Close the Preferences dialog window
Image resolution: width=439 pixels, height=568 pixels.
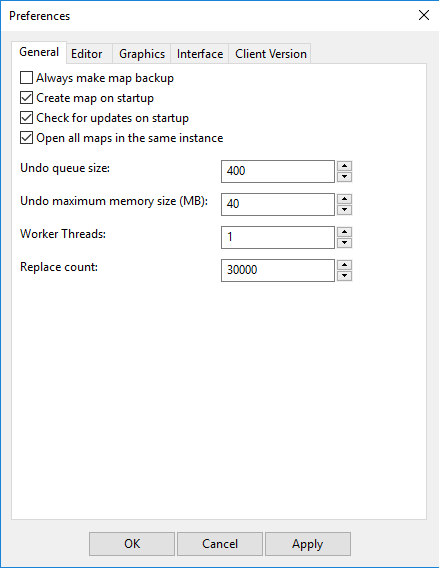[x=424, y=15]
